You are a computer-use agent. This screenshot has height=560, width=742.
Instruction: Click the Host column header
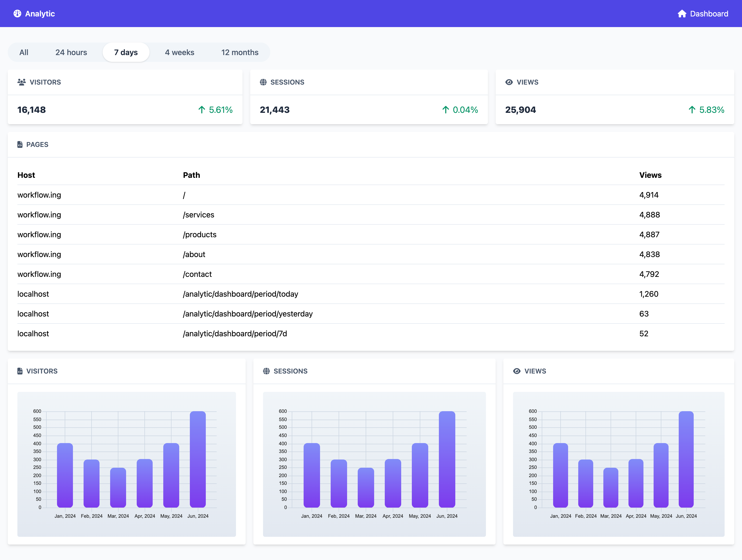click(x=26, y=175)
